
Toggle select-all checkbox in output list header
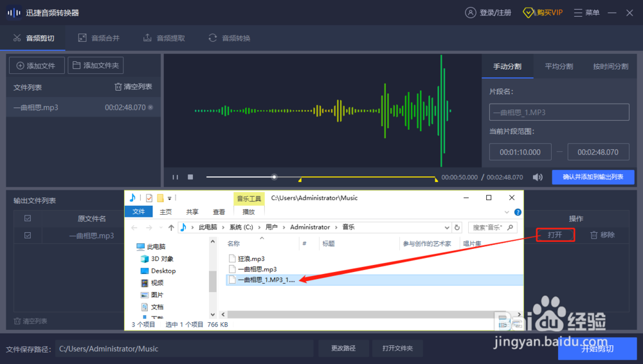[28, 218]
